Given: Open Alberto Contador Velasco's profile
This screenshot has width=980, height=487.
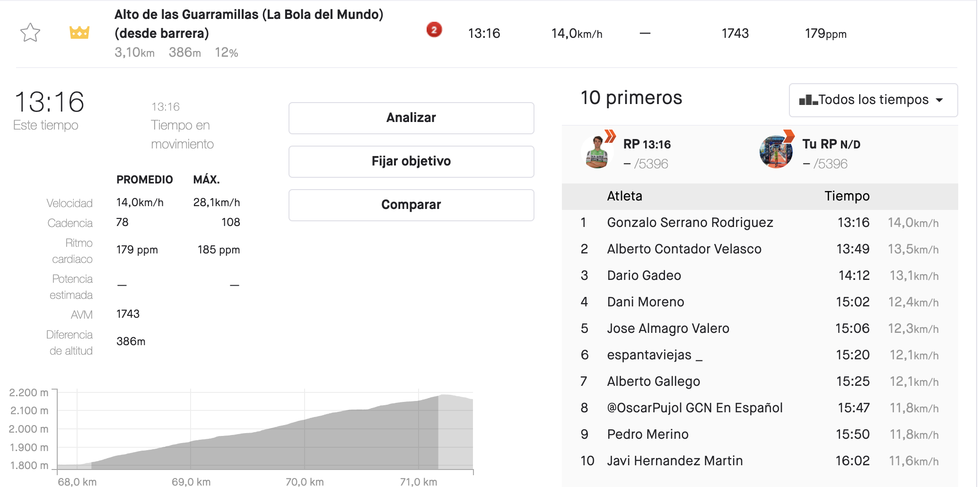Looking at the screenshot, I should point(684,249).
